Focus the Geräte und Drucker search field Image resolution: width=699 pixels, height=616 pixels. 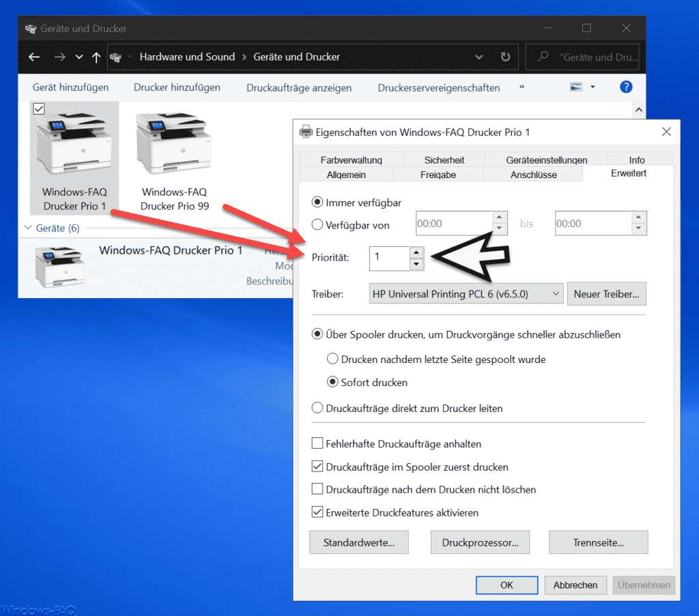click(582, 57)
